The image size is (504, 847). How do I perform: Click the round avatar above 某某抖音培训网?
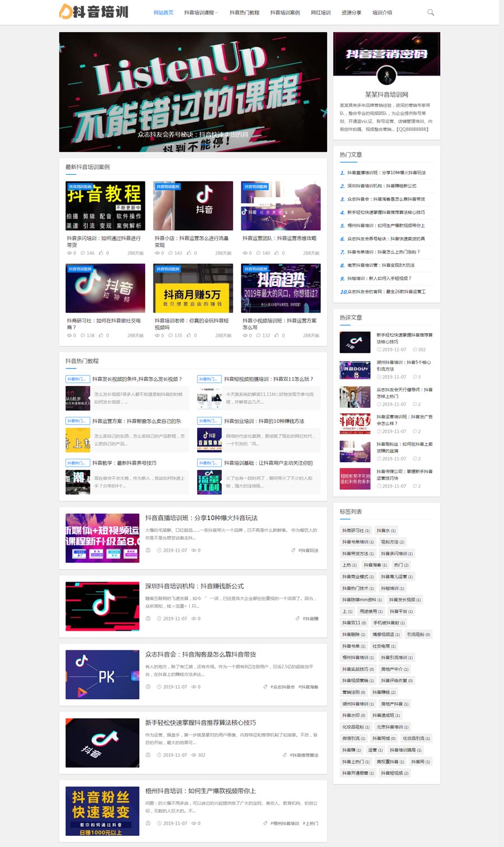pos(386,76)
